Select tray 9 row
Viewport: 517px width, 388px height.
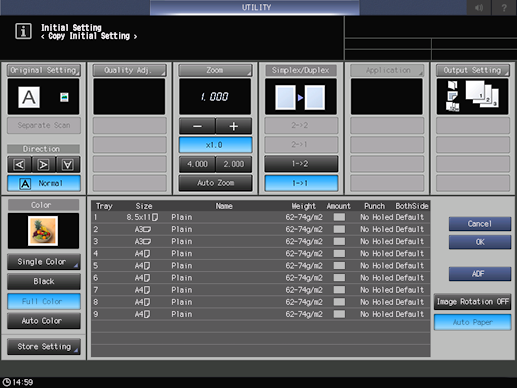pyautogui.click(x=260, y=314)
